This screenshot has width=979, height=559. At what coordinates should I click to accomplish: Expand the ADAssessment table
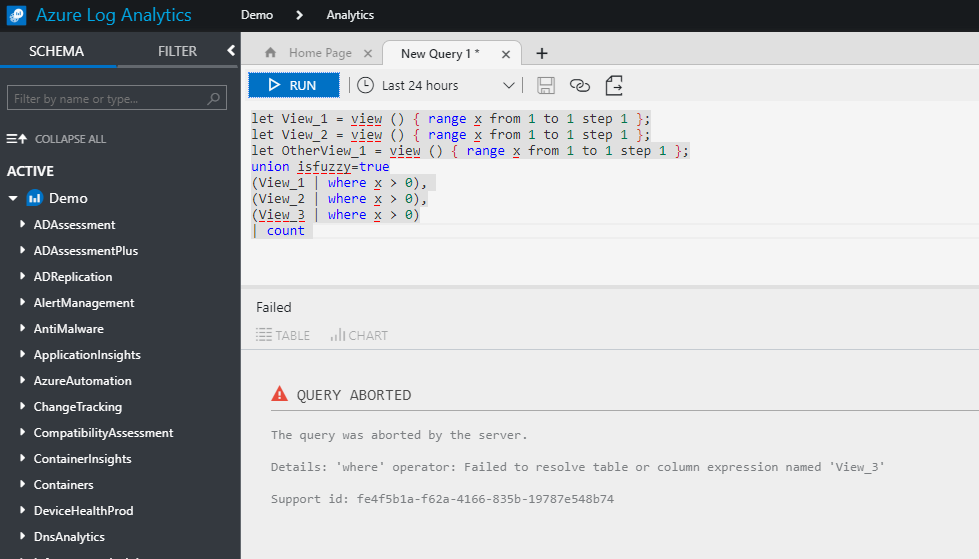tap(22, 224)
